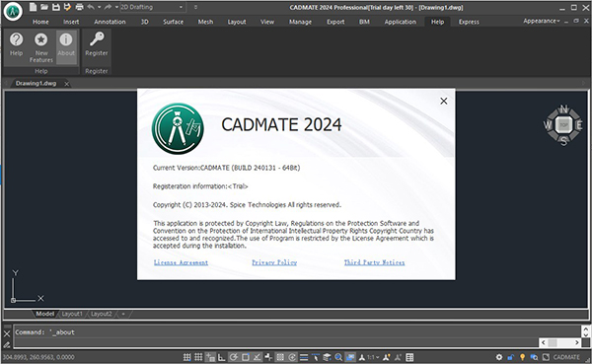This screenshot has height=364, width=592.
Task: Click the TOP face of the view cube
Action: (563, 125)
